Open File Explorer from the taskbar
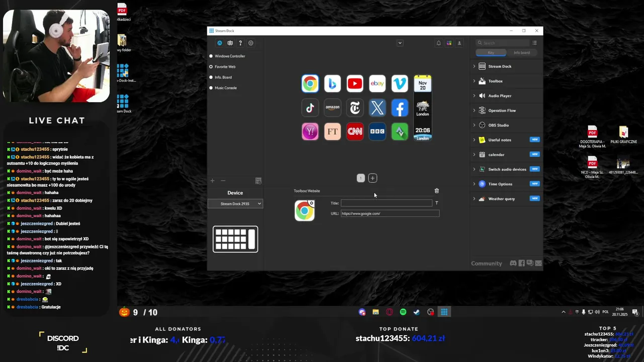 click(375, 312)
